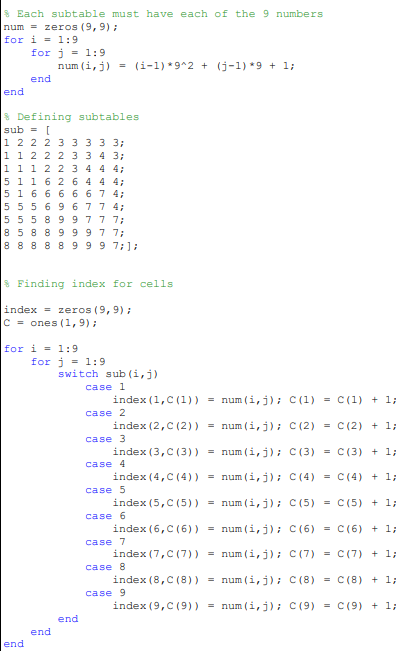Click the comment '% Finding index for cells'

point(88,284)
